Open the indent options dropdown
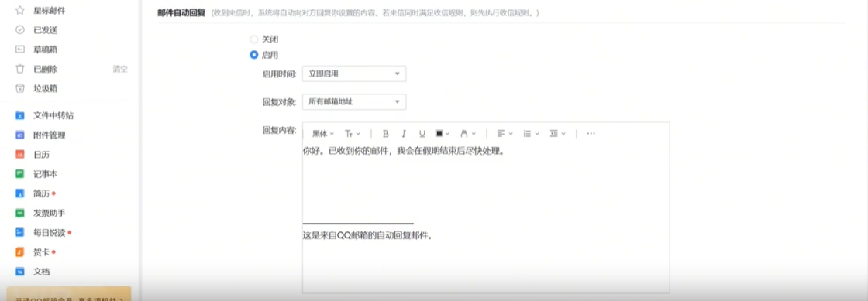 [x=557, y=134]
